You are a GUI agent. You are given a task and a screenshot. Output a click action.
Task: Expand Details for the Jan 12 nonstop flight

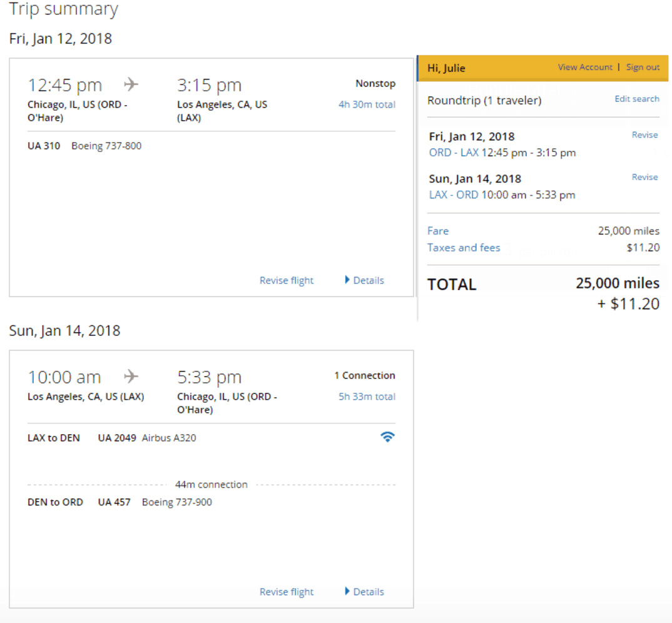click(364, 280)
